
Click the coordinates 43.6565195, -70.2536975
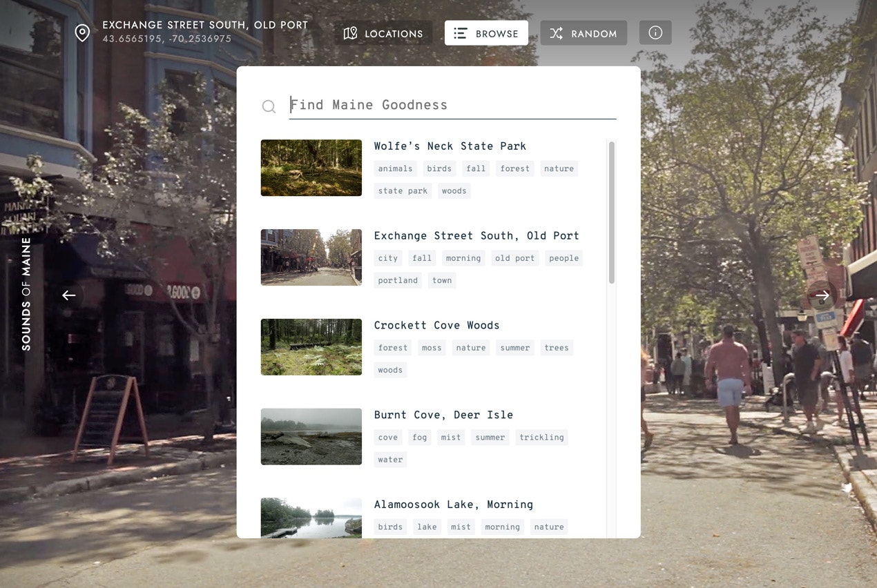(x=167, y=39)
